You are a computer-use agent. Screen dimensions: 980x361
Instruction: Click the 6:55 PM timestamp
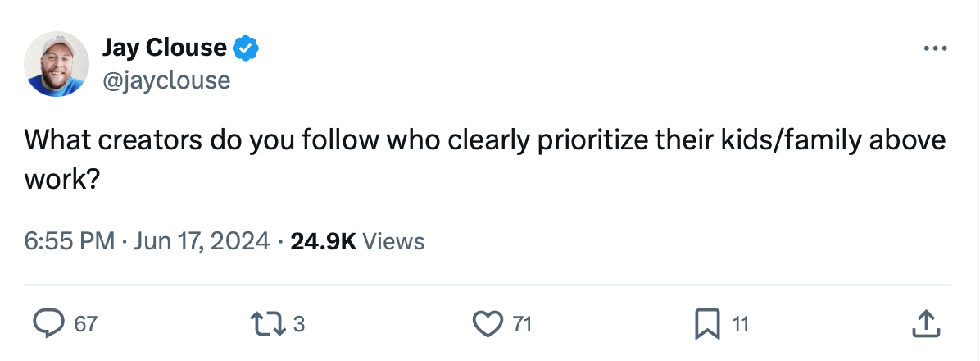pos(70,241)
